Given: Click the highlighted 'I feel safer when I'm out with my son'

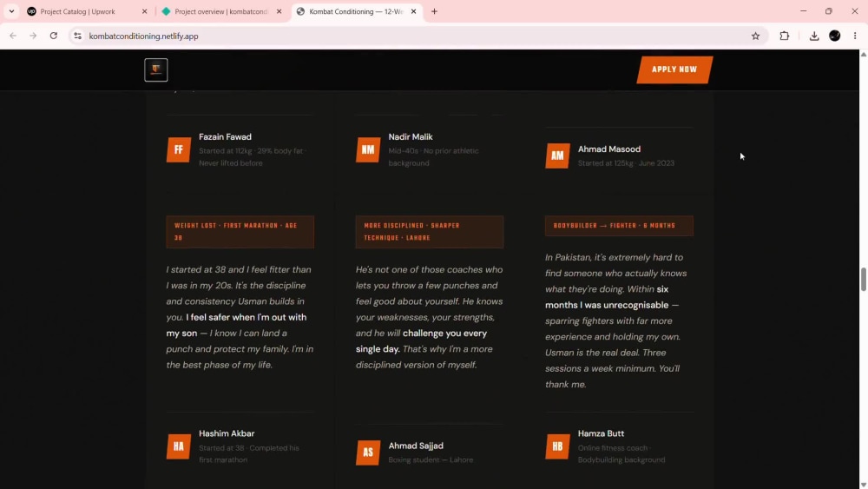Looking at the screenshot, I should pyautogui.click(x=236, y=325).
